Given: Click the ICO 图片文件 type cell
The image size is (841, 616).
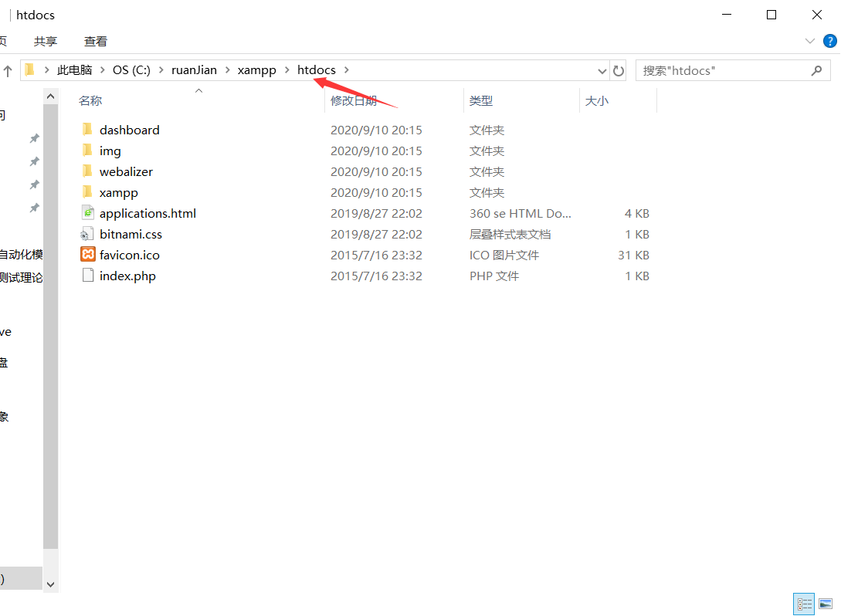Looking at the screenshot, I should click(x=504, y=256).
